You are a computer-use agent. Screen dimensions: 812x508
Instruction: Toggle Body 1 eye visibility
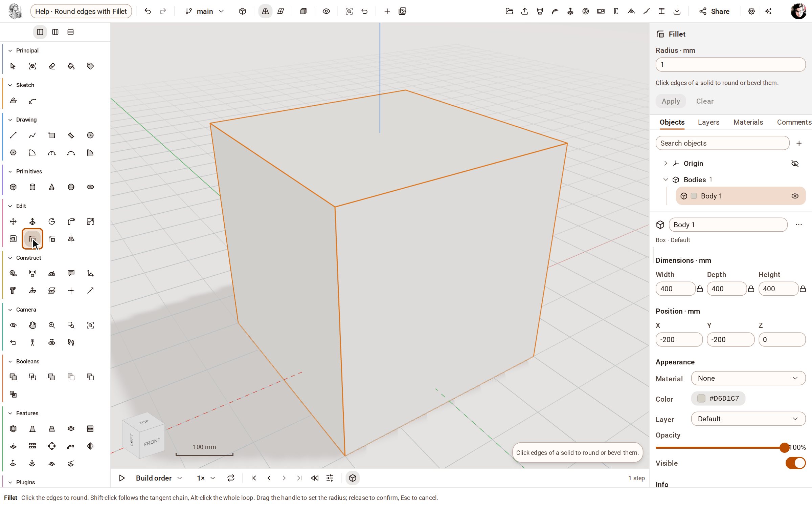tap(795, 196)
